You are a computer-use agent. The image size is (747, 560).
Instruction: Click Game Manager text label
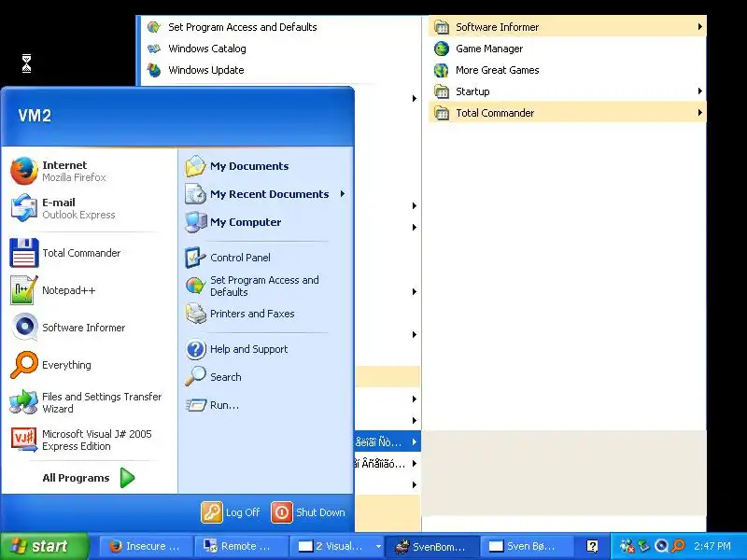coord(489,49)
